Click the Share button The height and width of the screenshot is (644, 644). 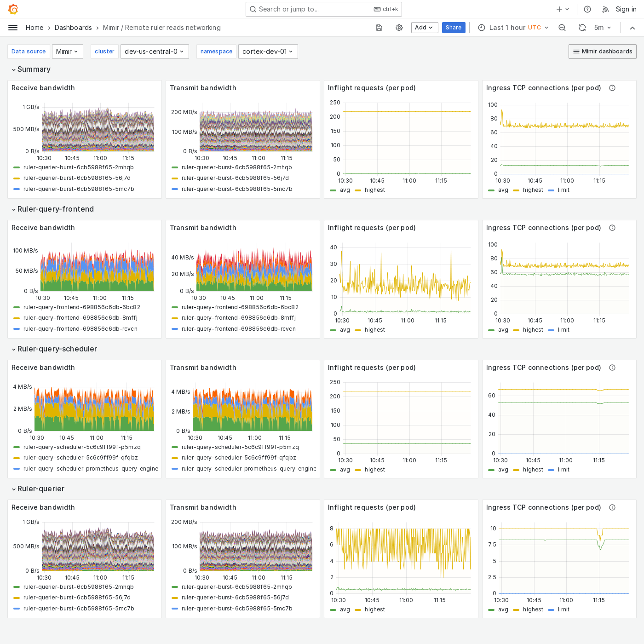coord(454,28)
